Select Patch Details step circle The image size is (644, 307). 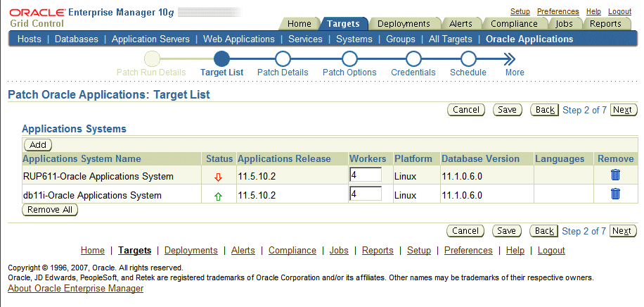point(283,59)
